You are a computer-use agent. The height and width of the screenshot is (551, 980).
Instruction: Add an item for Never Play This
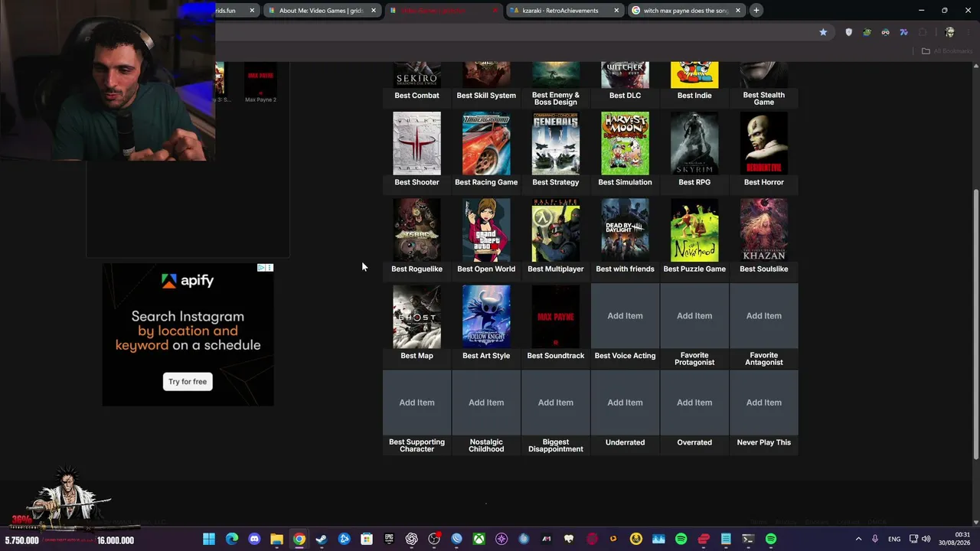click(x=764, y=403)
